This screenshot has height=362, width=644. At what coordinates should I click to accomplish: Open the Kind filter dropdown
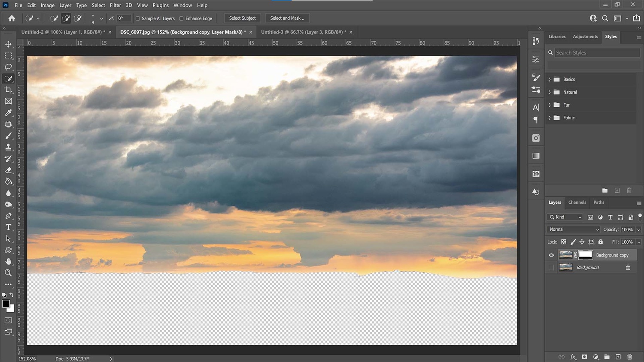tap(565, 217)
